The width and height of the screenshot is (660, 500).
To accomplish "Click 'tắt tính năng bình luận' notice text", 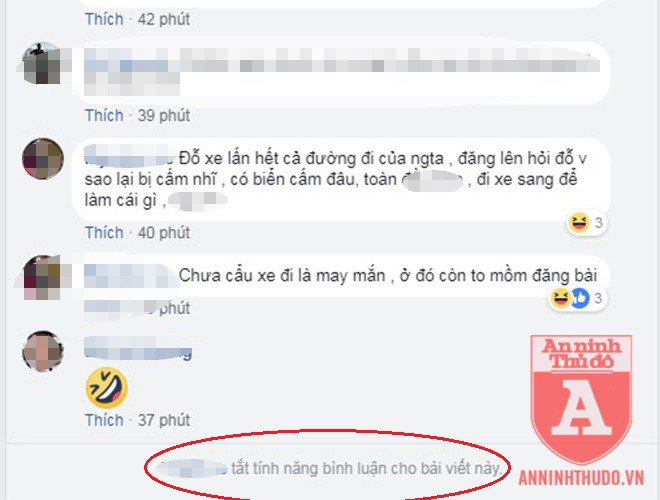I will (366, 468).
